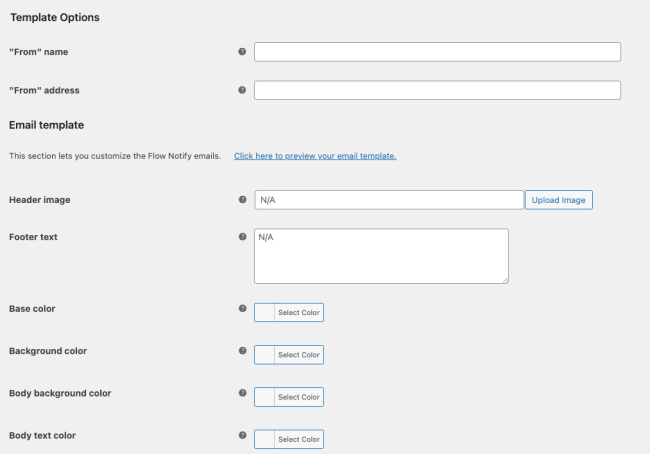Open Body background color Select Color button
Viewport: 650px width, 454px height.
299,397
